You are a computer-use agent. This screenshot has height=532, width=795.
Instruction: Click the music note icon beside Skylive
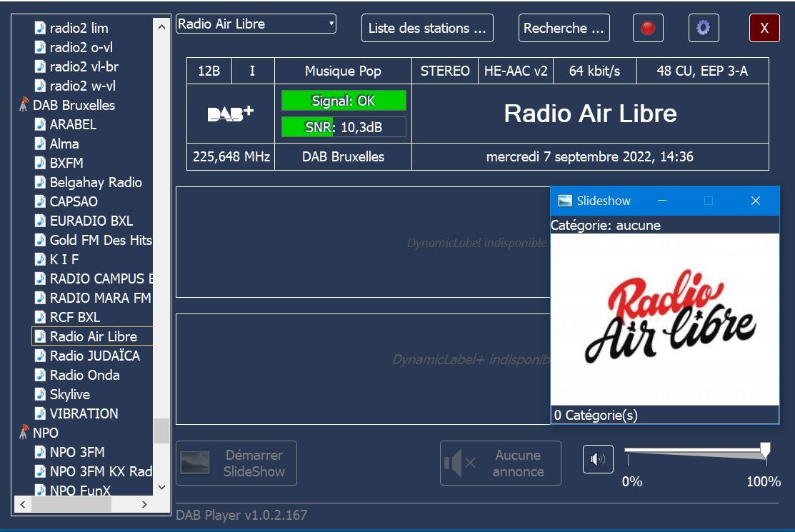tap(40, 393)
